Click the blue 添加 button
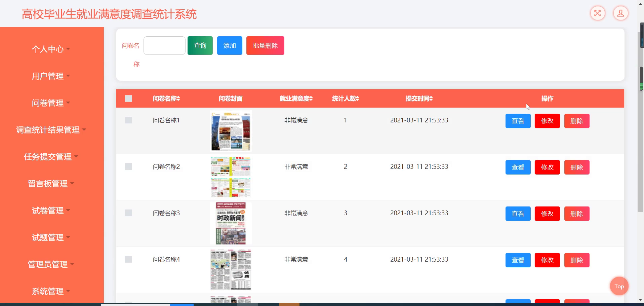The image size is (644, 306). (x=230, y=45)
